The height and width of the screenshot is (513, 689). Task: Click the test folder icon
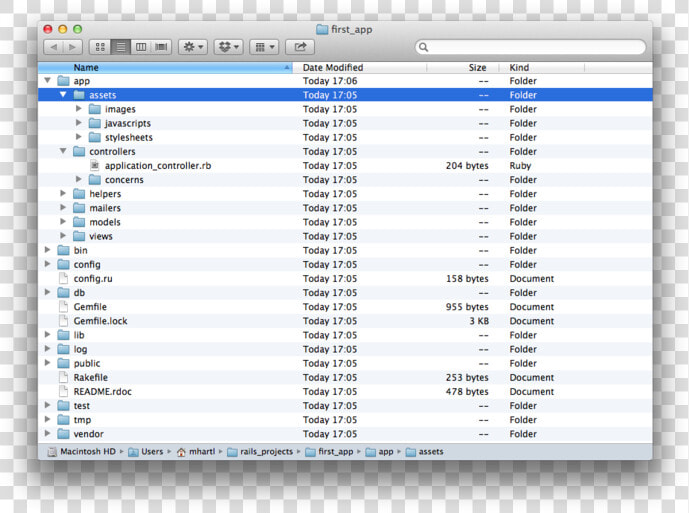pyautogui.click(x=64, y=405)
